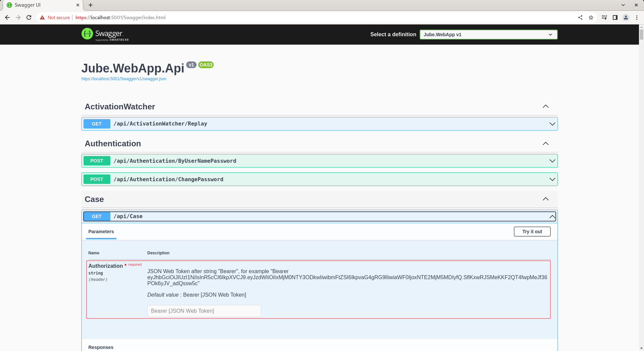The height and width of the screenshot is (351, 644).
Task: Open the Not secure site warning
Action: click(x=55, y=17)
